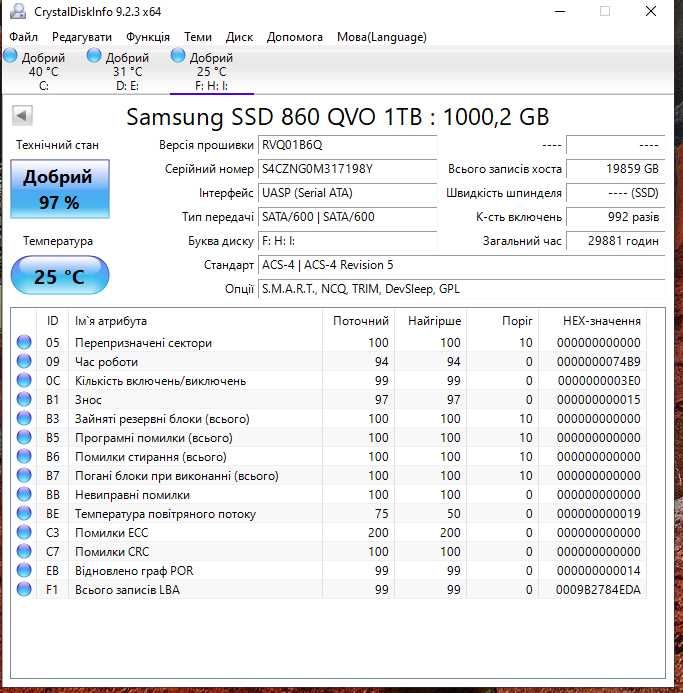Click status orb of attribute C3 row
The height and width of the screenshot is (693, 683).
[x=24, y=532]
